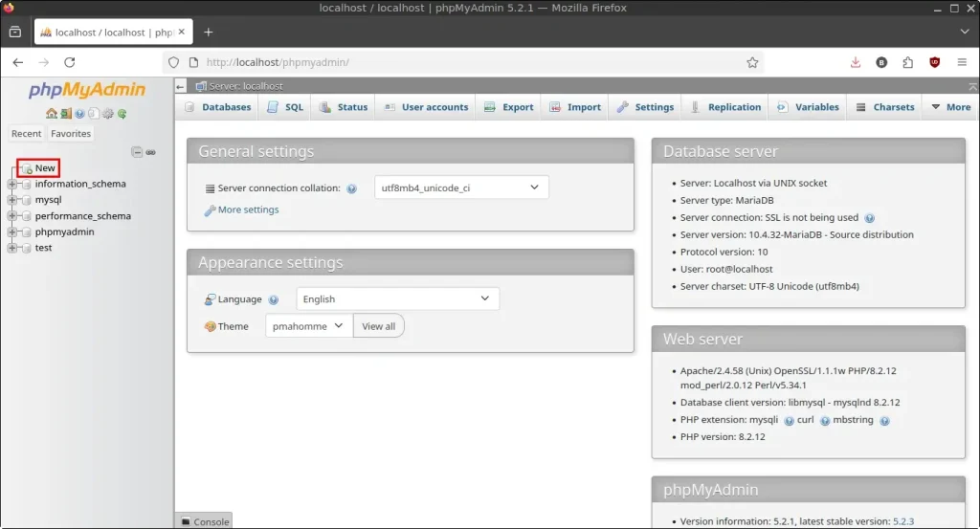Click the More settings link
This screenshot has height=529, width=980.
(x=248, y=209)
